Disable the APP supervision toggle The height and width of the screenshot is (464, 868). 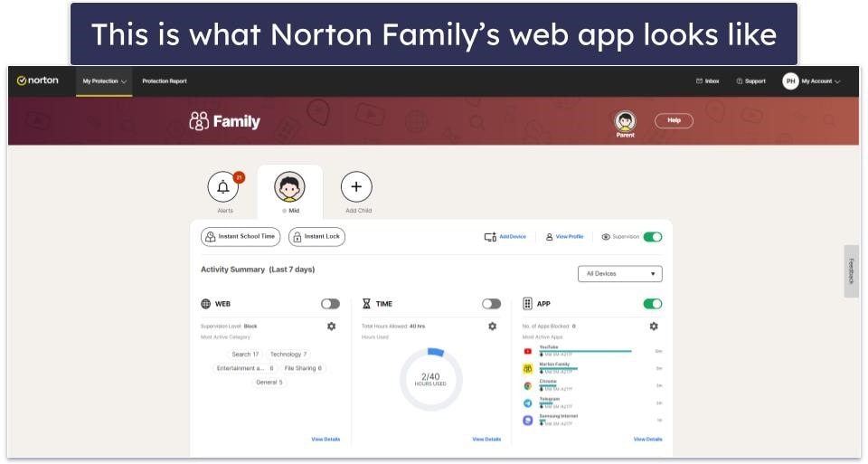tap(653, 304)
